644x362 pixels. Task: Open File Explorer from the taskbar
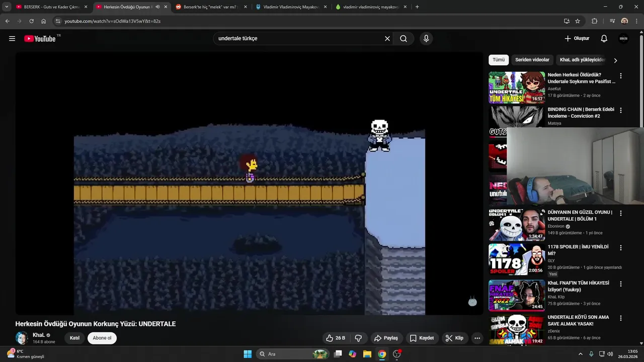pos(367,354)
